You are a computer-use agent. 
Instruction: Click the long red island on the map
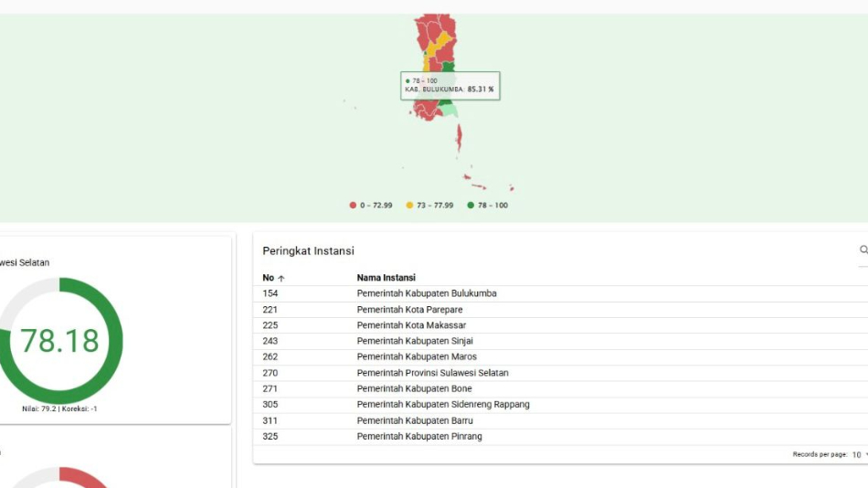[459, 138]
